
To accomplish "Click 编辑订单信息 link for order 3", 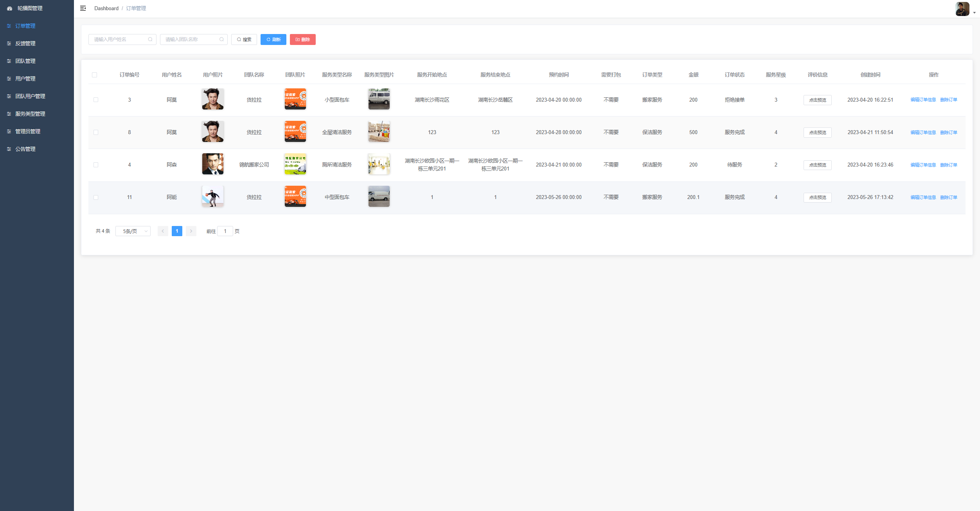I will click(x=923, y=100).
